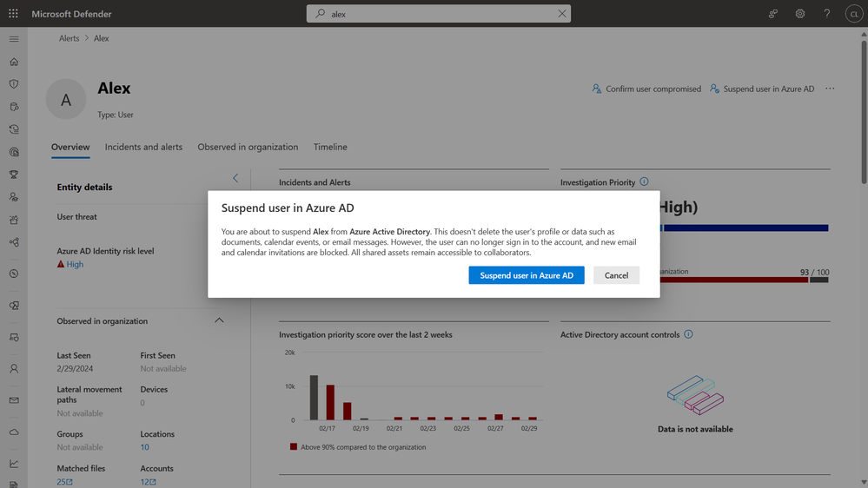Click the red legend swatch Above 90%

click(294, 446)
